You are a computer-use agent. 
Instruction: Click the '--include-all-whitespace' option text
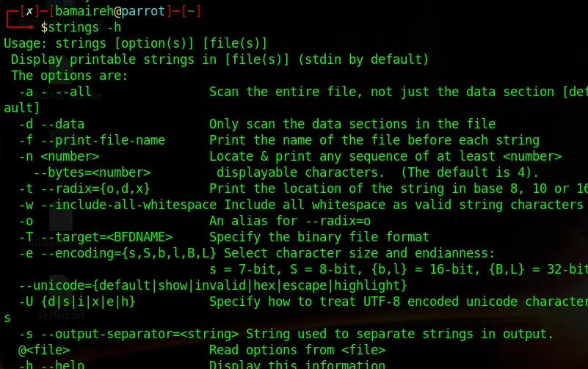pos(128,205)
